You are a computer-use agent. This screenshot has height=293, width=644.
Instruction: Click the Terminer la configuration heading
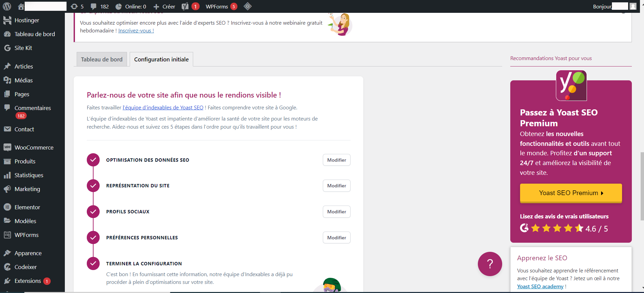[x=144, y=264]
